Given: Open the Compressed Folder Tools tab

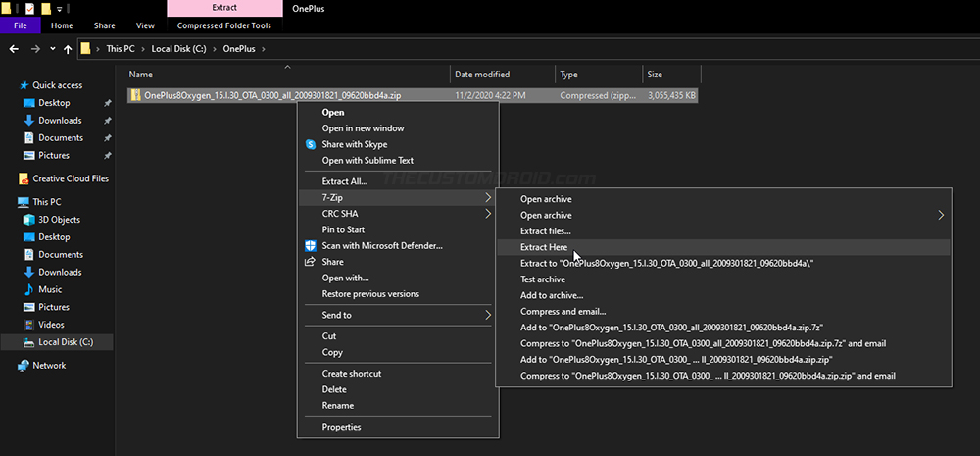Looking at the screenshot, I should pyautogui.click(x=224, y=25).
